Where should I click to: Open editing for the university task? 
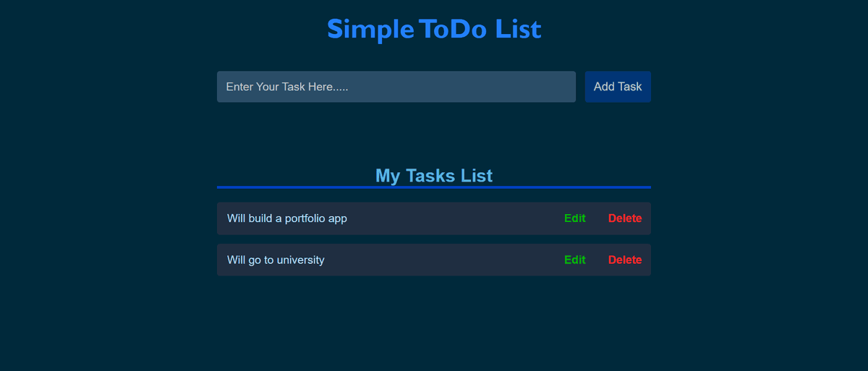(575, 260)
